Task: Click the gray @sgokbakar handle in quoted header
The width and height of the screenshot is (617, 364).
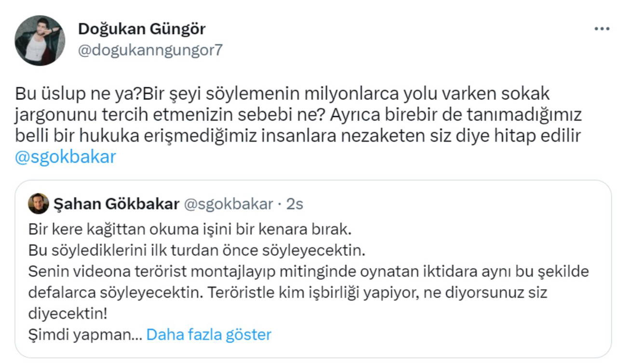Action: point(228,204)
